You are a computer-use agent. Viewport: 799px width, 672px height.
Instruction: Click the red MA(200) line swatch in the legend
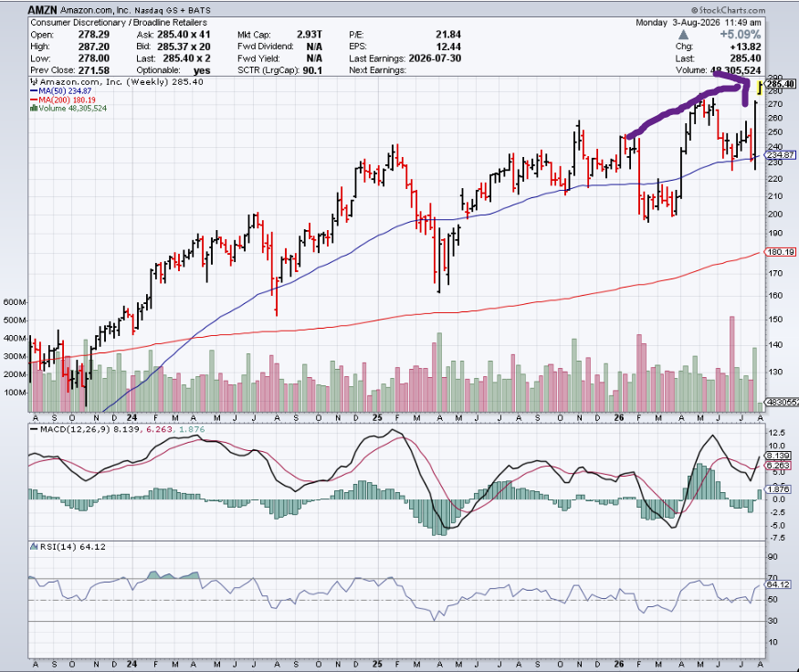tap(34, 100)
